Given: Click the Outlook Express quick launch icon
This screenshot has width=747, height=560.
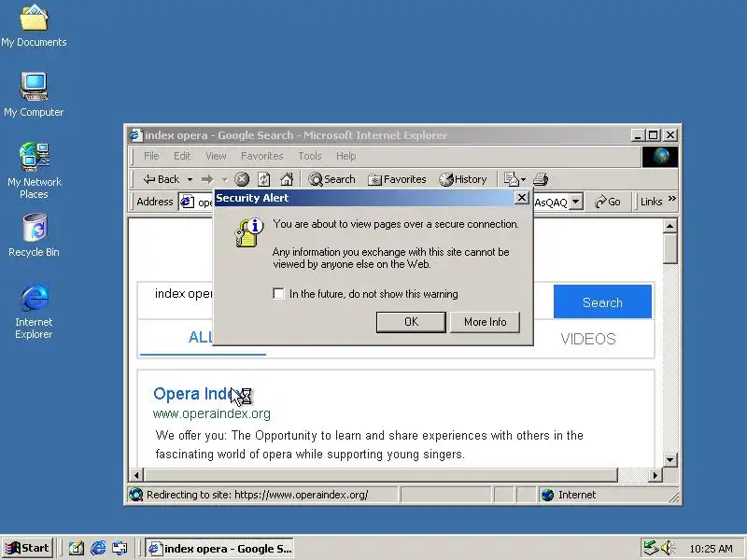Looking at the screenshot, I should [120, 548].
